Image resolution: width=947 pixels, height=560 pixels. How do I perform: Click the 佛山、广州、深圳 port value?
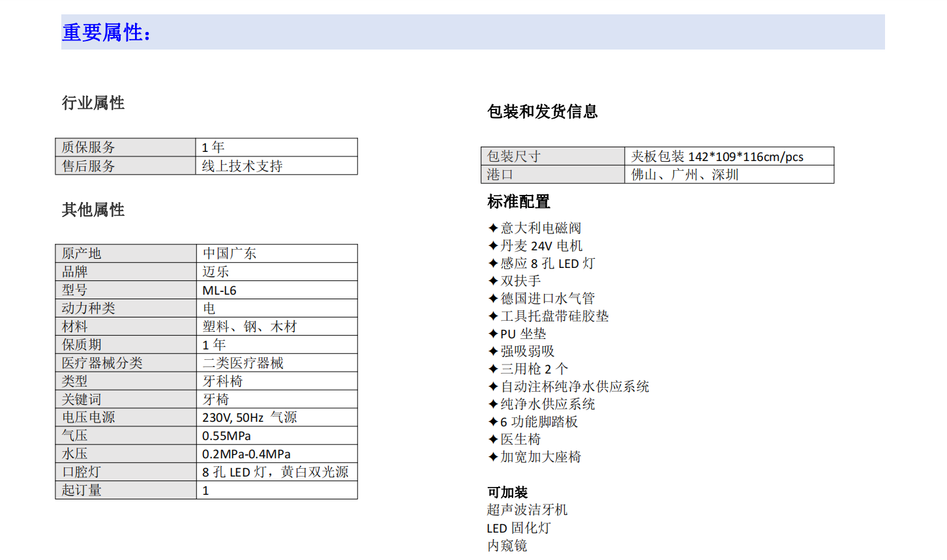point(685,175)
